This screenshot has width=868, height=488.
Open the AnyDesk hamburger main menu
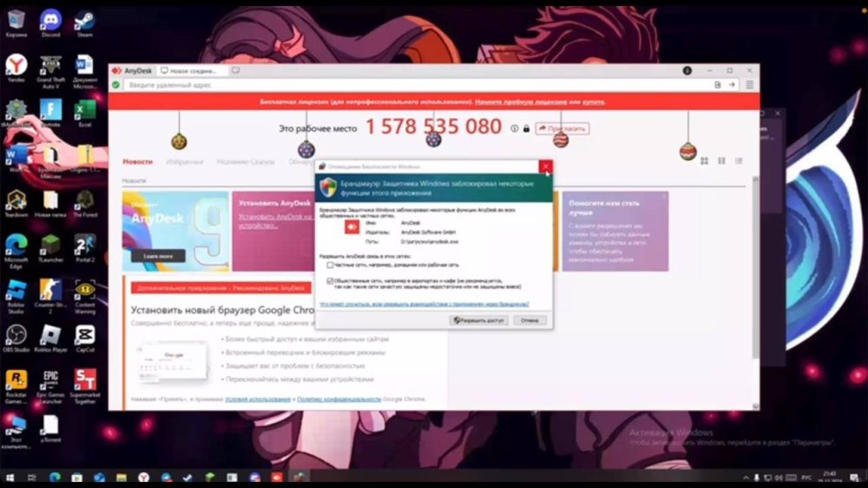[x=749, y=85]
